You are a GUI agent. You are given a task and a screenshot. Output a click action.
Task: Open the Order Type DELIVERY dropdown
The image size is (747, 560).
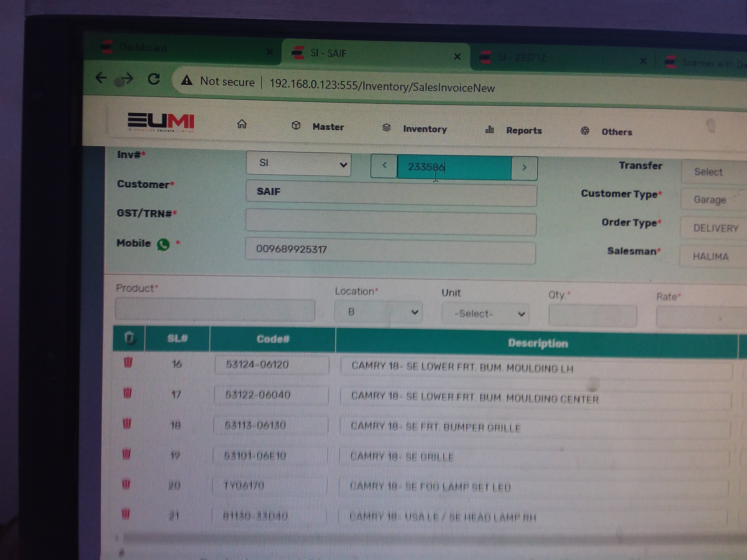(714, 228)
